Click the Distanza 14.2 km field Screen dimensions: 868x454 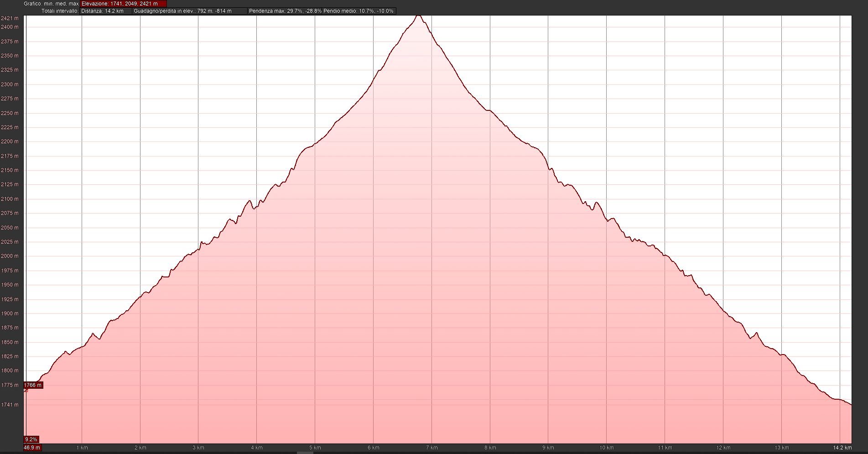[x=106, y=11]
